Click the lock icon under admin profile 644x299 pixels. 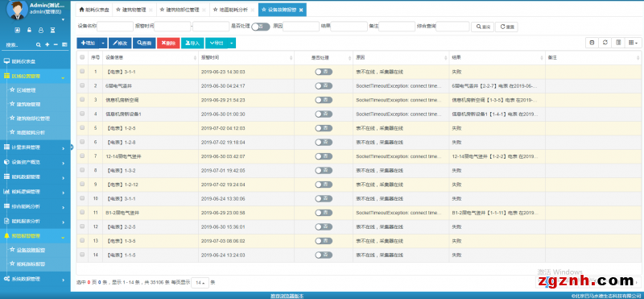pyautogui.click(x=29, y=30)
